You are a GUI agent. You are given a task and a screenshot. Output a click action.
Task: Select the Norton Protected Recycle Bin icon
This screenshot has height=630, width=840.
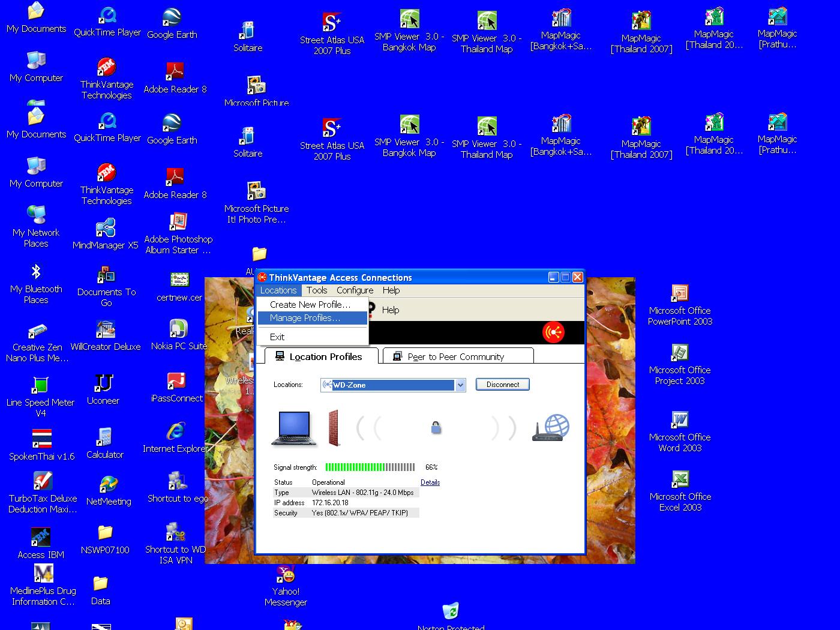pos(451,616)
